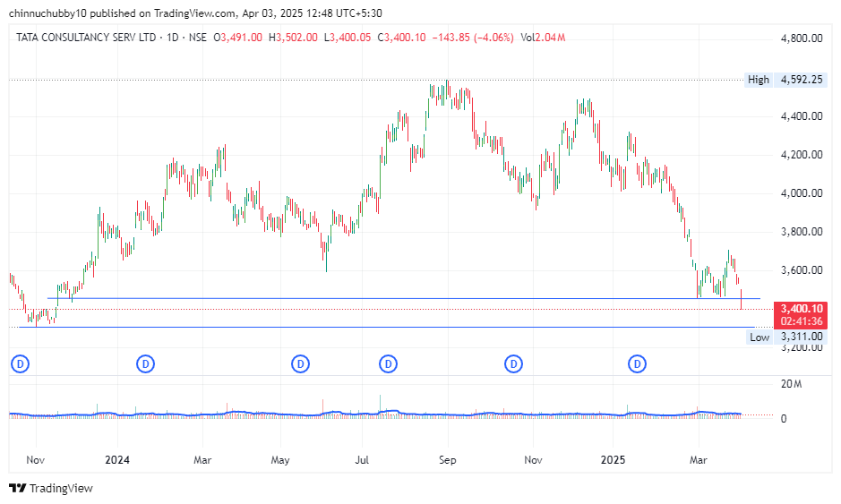Click the dividend marker near 2024

tap(145, 364)
